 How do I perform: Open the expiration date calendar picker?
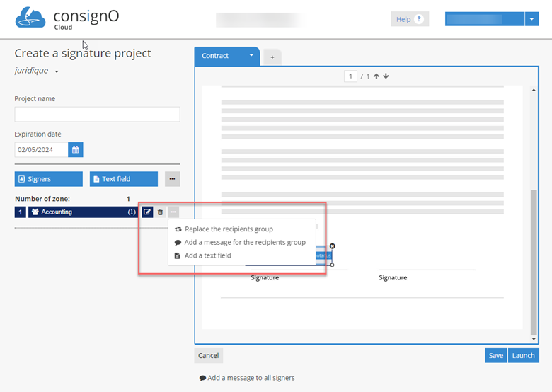76,150
